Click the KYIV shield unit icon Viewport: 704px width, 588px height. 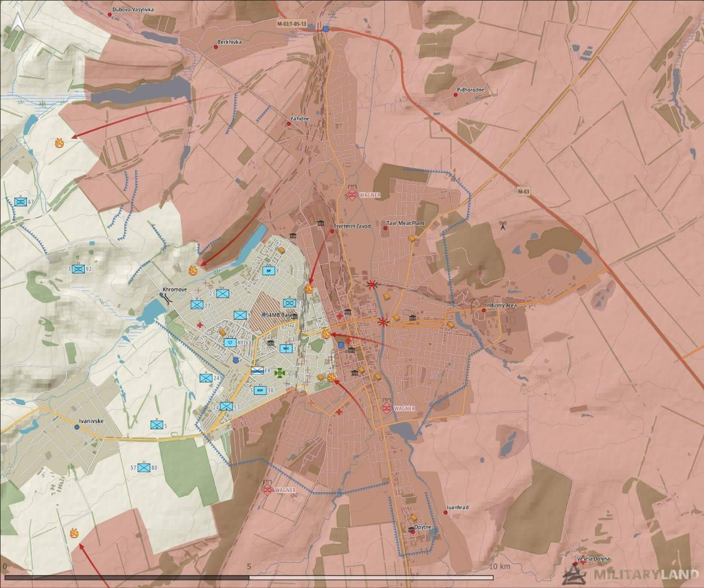(x=231, y=342)
